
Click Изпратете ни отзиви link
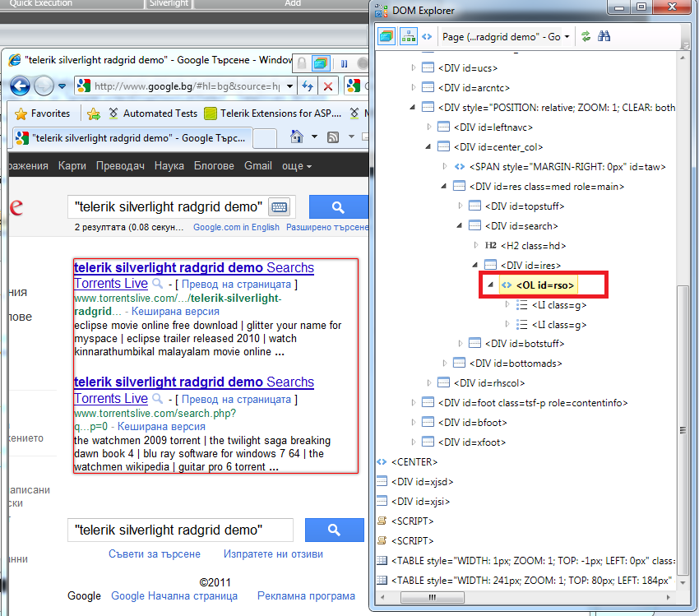point(273,554)
